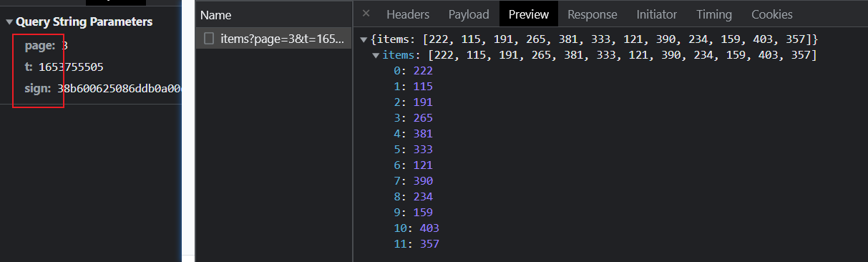Collapse the items array
This screenshot has height=262, width=868.
(x=376, y=55)
